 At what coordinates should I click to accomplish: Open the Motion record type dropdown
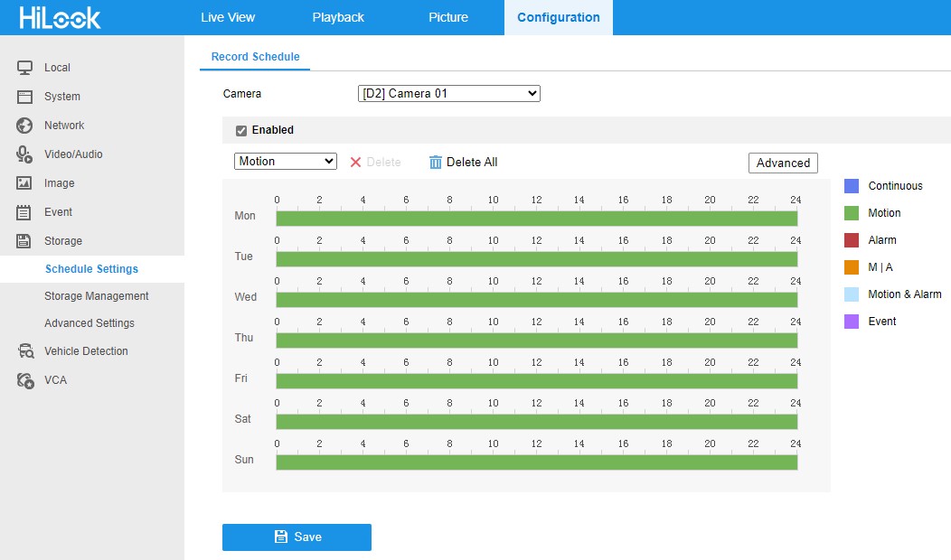click(x=286, y=162)
